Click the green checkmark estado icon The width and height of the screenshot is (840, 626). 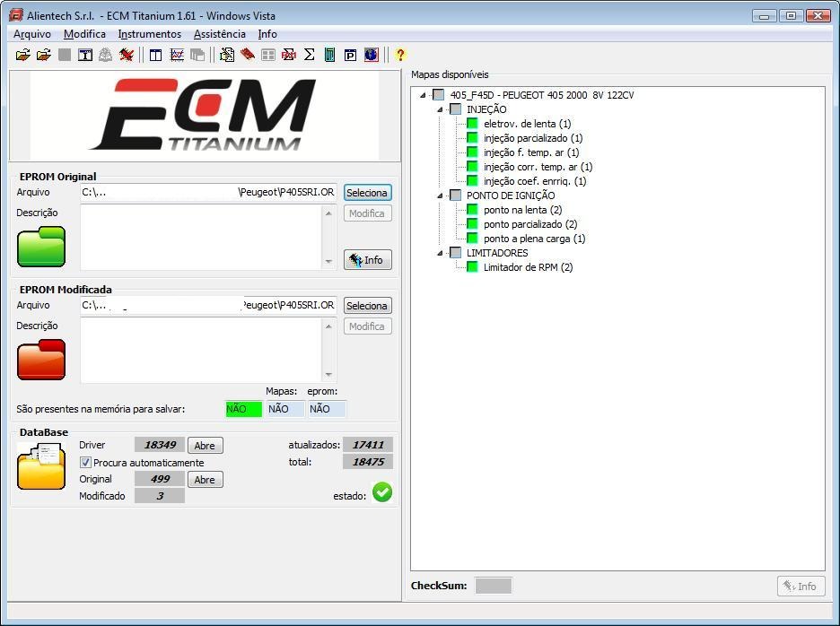pyautogui.click(x=382, y=492)
